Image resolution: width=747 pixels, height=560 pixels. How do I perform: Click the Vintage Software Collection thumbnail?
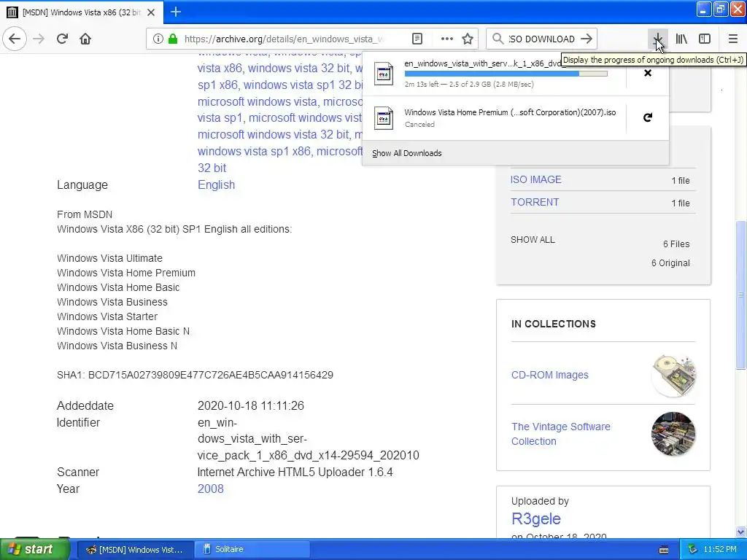point(673,434)
